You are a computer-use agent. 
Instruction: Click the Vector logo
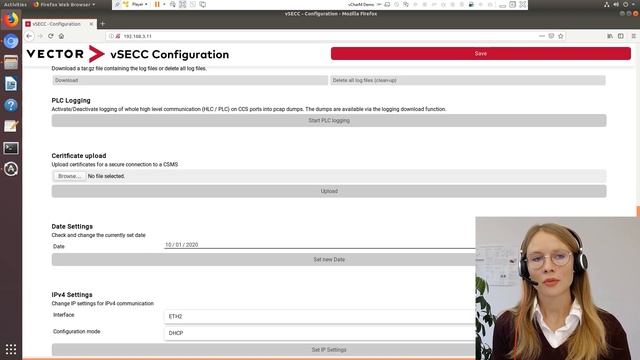point(65,54)
